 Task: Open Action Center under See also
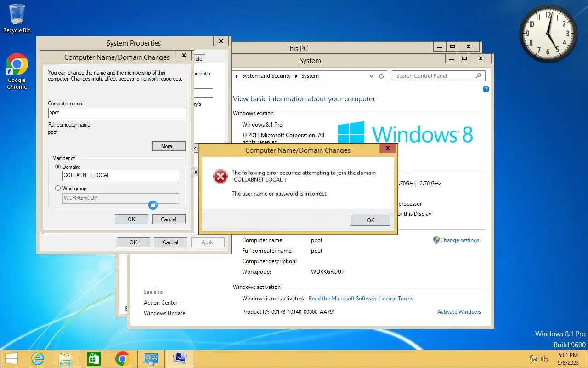pyautogui.click(x=160, y=303)
